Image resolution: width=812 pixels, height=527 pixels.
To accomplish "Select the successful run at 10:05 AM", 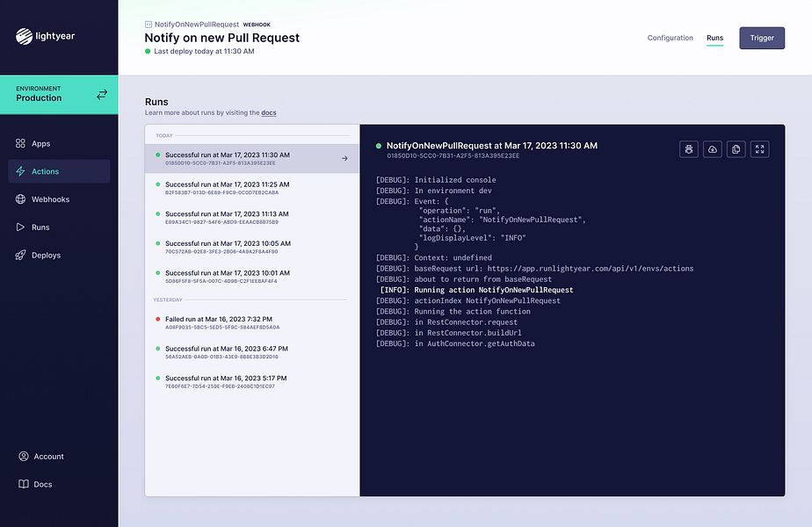I will point(251,247).
